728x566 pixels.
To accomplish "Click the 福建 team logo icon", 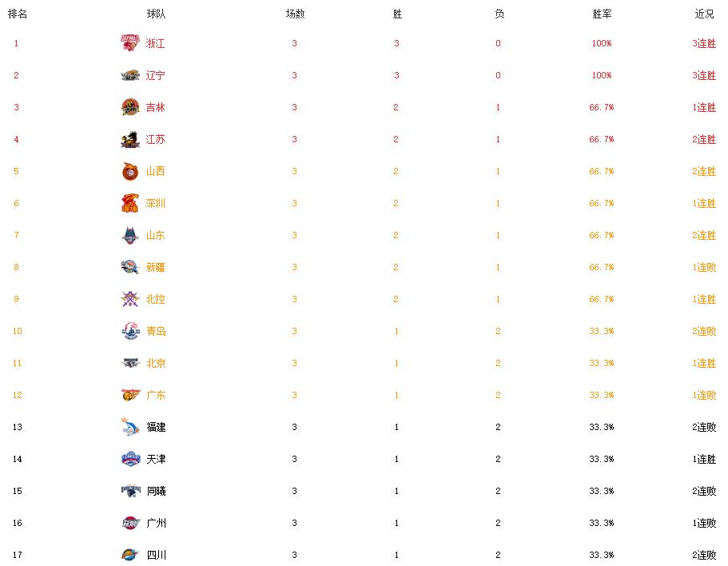I will [x=130, y=427].
